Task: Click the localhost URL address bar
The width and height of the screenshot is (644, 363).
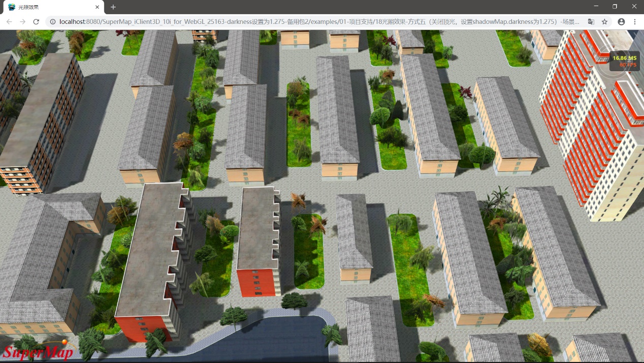Action: pyautogui.click(x=315, y=22)
